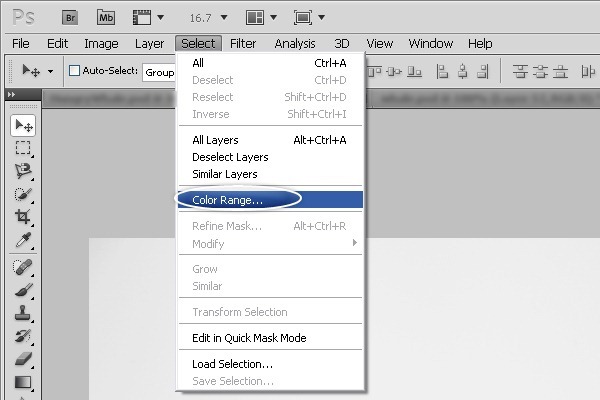
Task: Select the Lasso tool
Action: tap(23, 171)
